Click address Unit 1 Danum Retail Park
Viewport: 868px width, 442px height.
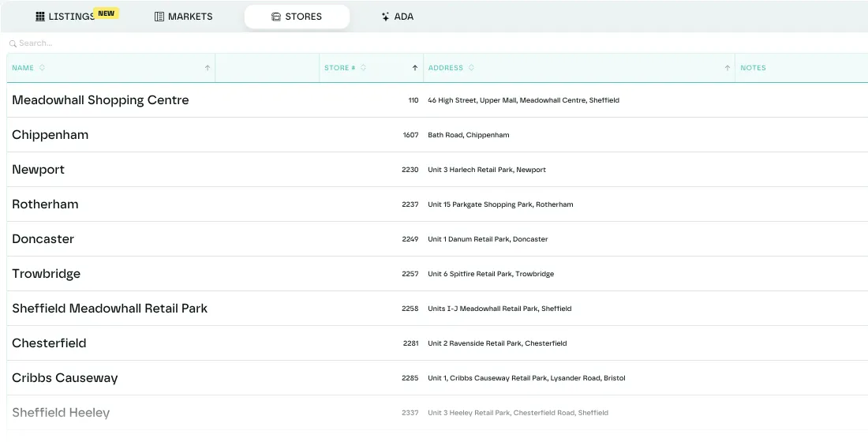[488, 239]
